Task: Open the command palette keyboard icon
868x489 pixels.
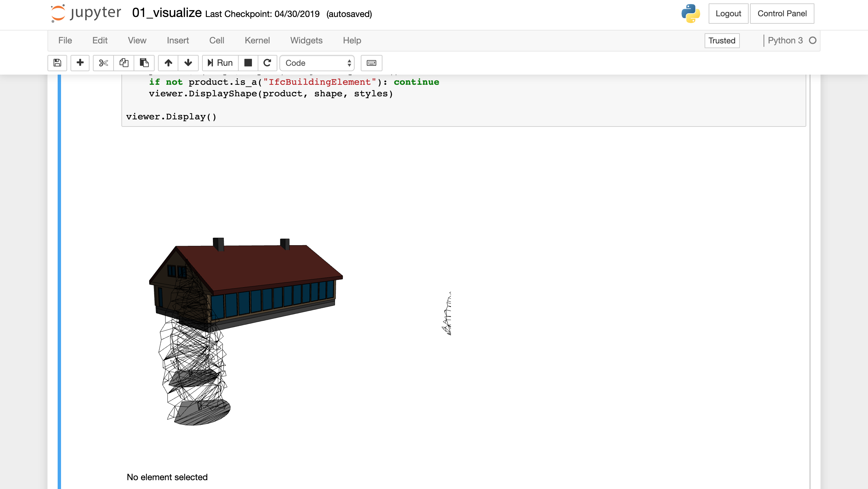Action: click(371, 63)
